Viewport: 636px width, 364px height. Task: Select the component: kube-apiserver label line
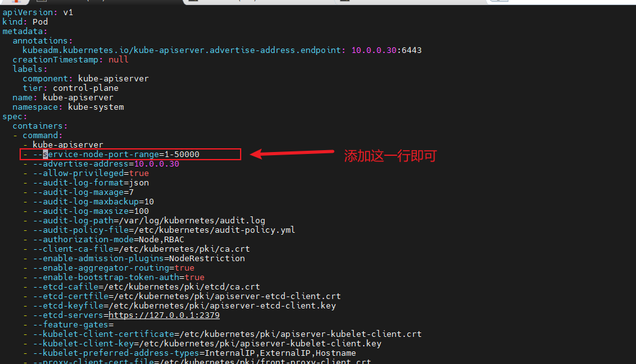tap(85, 78)
